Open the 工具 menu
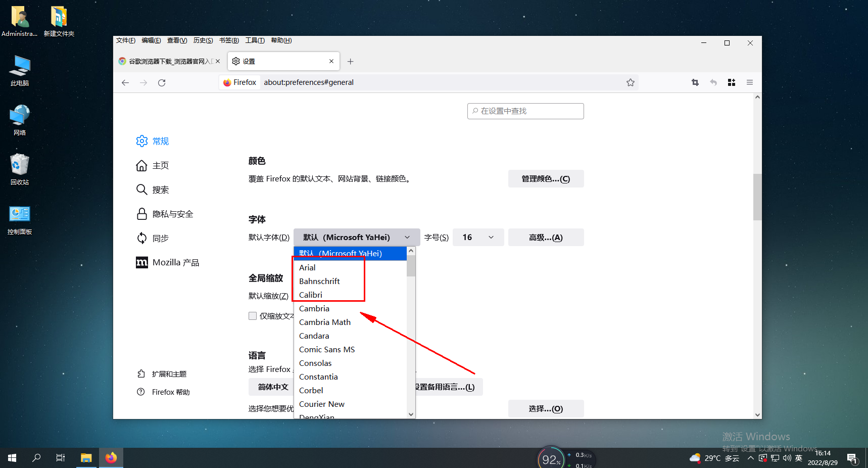The height and width of the screenshot is (468, 868). (x=255, y=40)
